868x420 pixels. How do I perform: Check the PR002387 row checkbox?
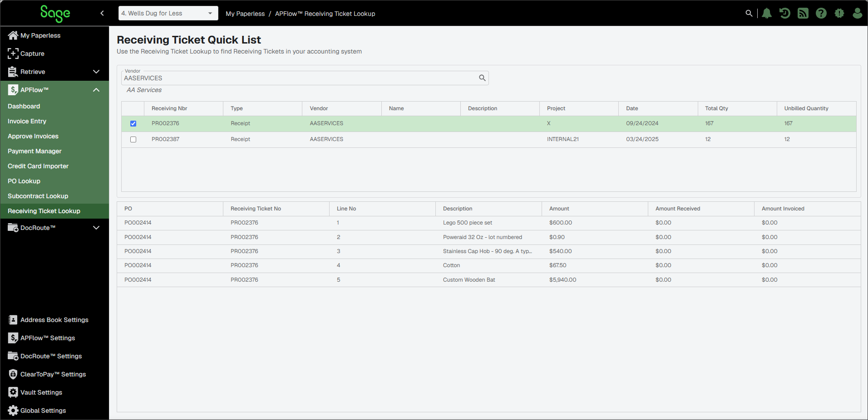133,139
